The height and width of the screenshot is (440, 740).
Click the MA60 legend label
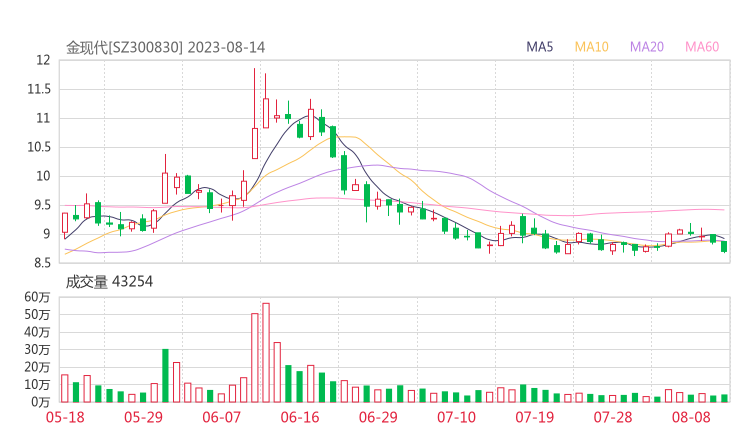pos(702,47)
